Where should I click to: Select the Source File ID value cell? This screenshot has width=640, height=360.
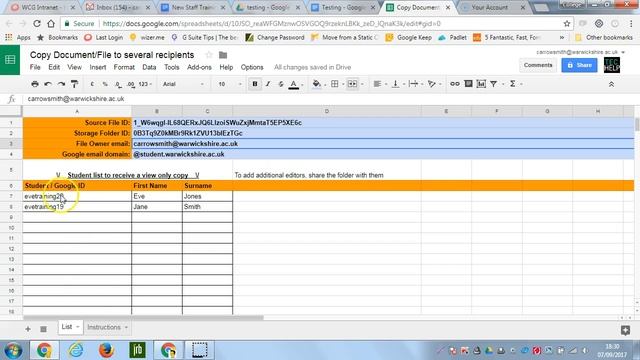click(x=382, y=122)
